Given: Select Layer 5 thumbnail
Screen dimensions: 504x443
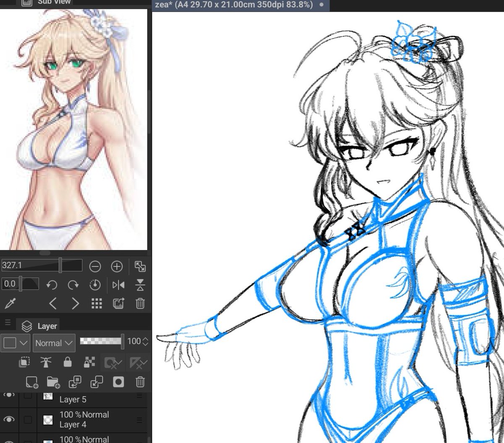Looking at the screenshot, I should [48, 396].
